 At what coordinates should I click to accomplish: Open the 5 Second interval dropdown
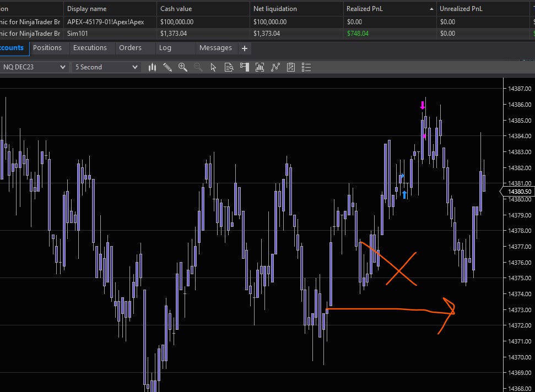(106, 67)
